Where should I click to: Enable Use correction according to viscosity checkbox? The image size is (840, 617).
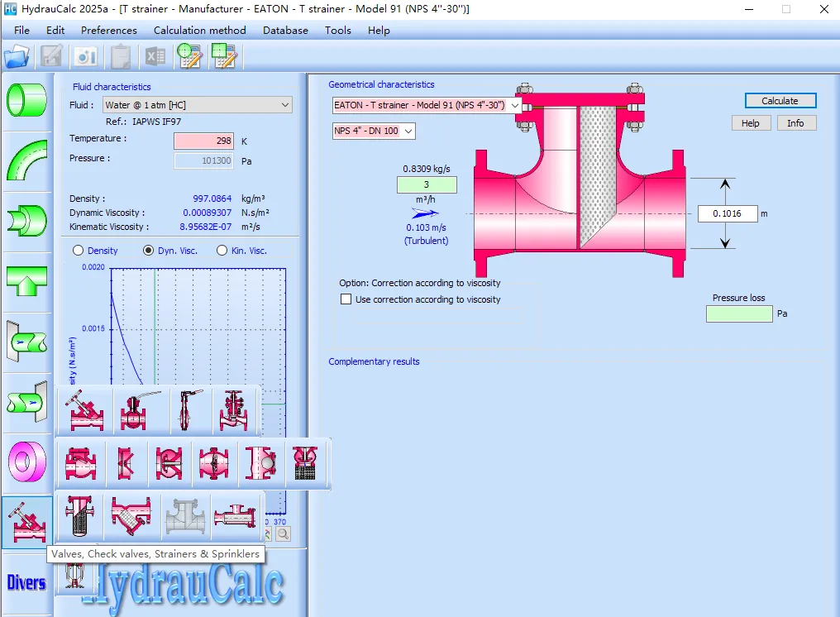pyautogui.click(x=346, y=299)
